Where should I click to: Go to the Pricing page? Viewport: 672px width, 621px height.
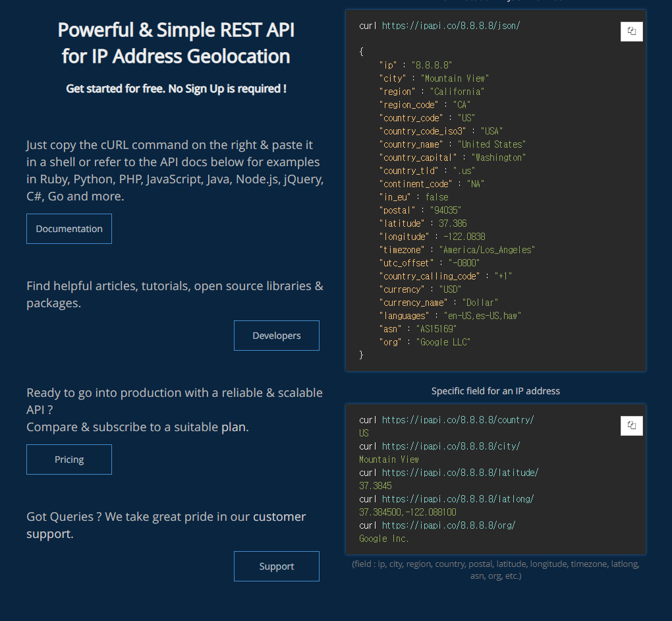(x=69, y=459)
